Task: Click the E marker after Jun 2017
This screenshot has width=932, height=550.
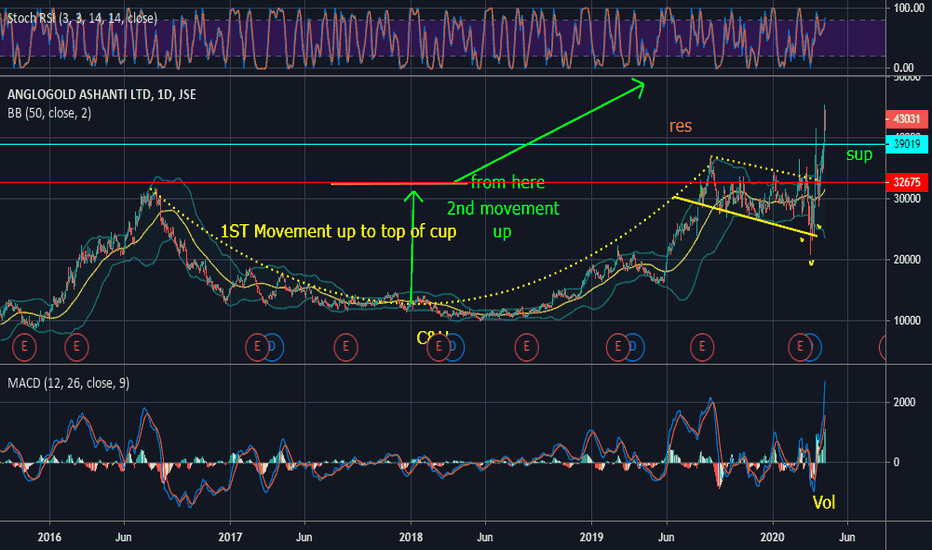Action: pyautogui.click(x=346, y=347)
